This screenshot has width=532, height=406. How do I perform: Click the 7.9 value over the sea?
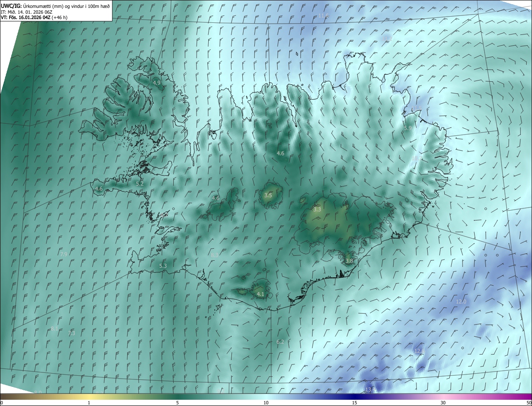pos(64,254)
